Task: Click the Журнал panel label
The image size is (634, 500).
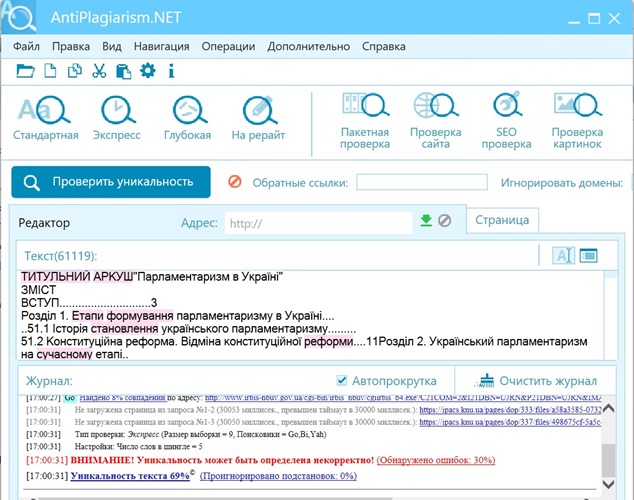Action: click(x=49, y=381)
